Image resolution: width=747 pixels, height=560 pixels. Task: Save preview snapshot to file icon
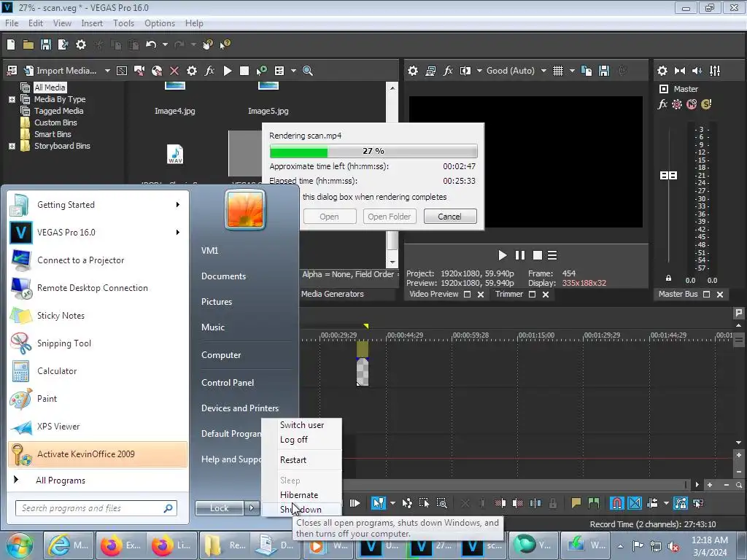pyautogui.click(x=604, y=71)
